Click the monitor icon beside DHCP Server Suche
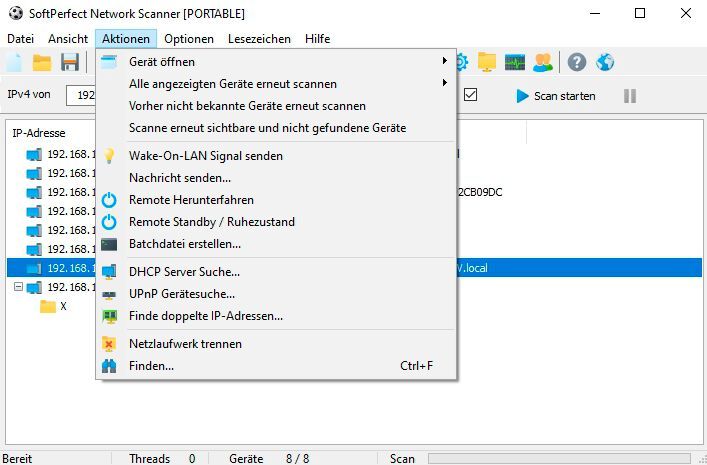Screen dimensions: 707x465 pos(109,272)
